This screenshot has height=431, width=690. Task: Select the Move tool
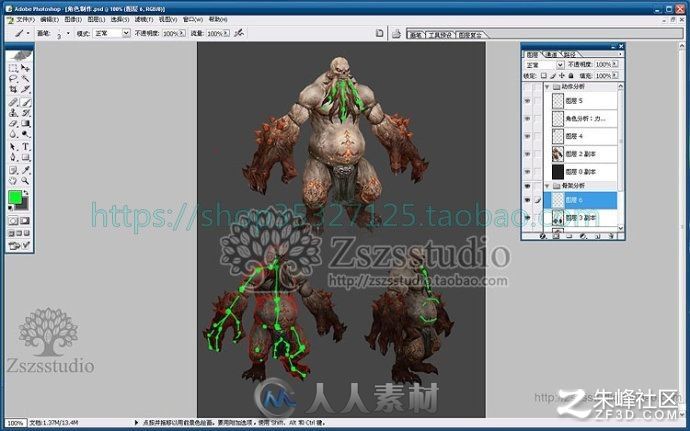point(26,68)
